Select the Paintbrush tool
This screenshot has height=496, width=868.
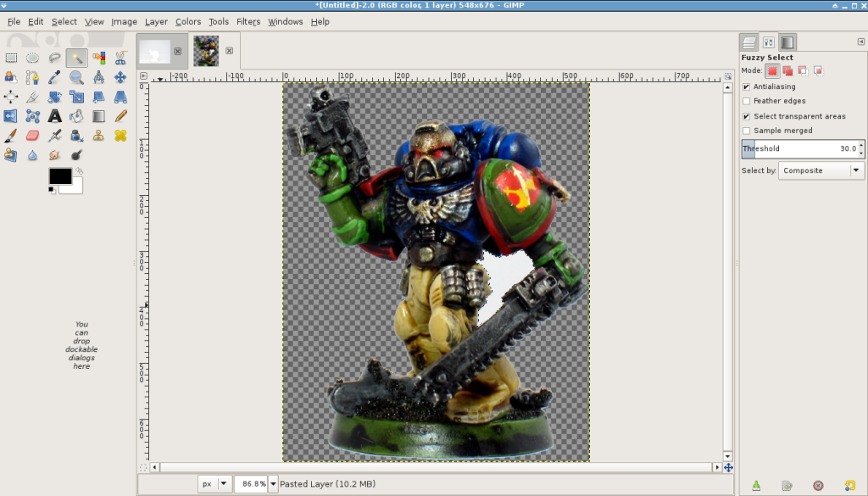point(11,136)
